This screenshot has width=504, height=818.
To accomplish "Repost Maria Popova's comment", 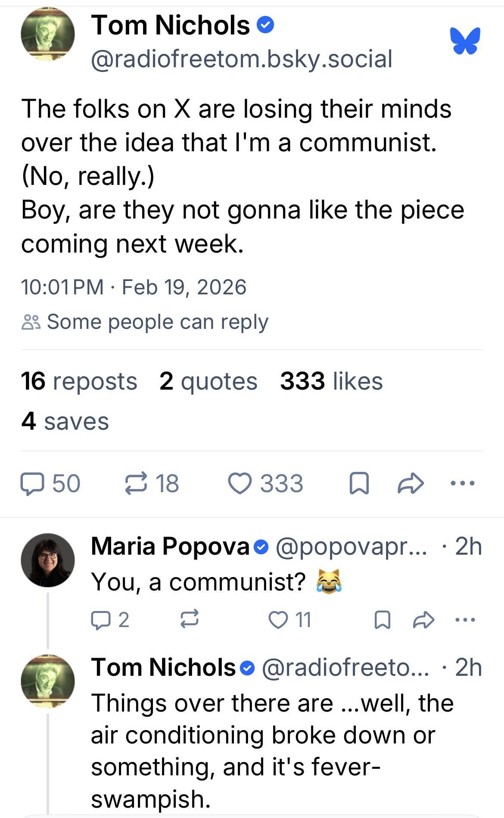I will point(189,620).
